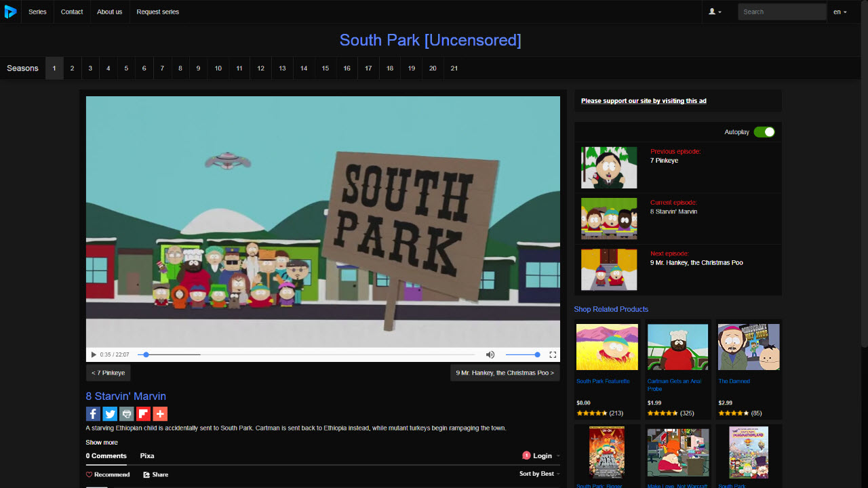Click the '8 Starvin' Marvin' episode title
Viewport: 868px width, 488px height.
126,396
